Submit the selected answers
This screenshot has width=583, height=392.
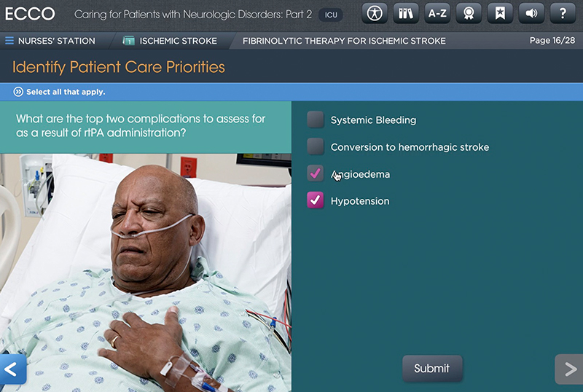coord(431,369)
